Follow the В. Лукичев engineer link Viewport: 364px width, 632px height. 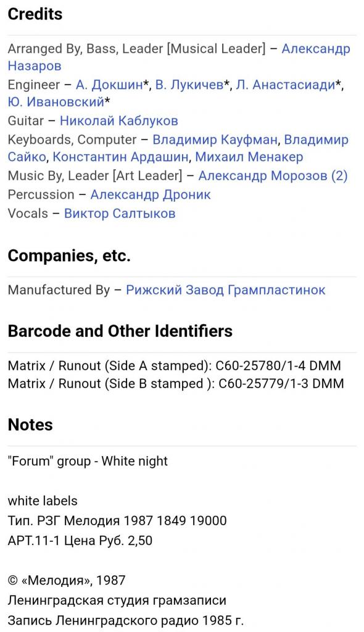[189, 85]
